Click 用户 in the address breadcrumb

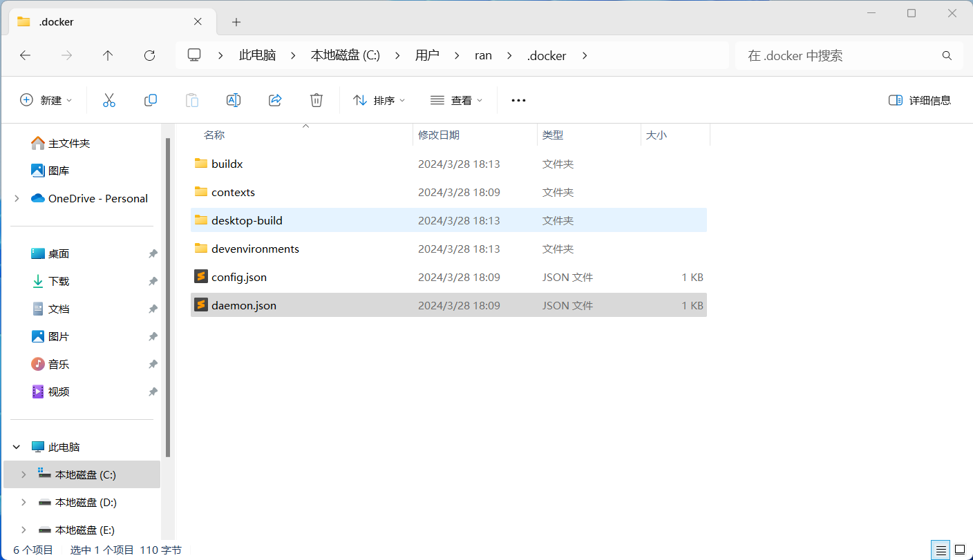pyautogui.click(x=427, y=55)
